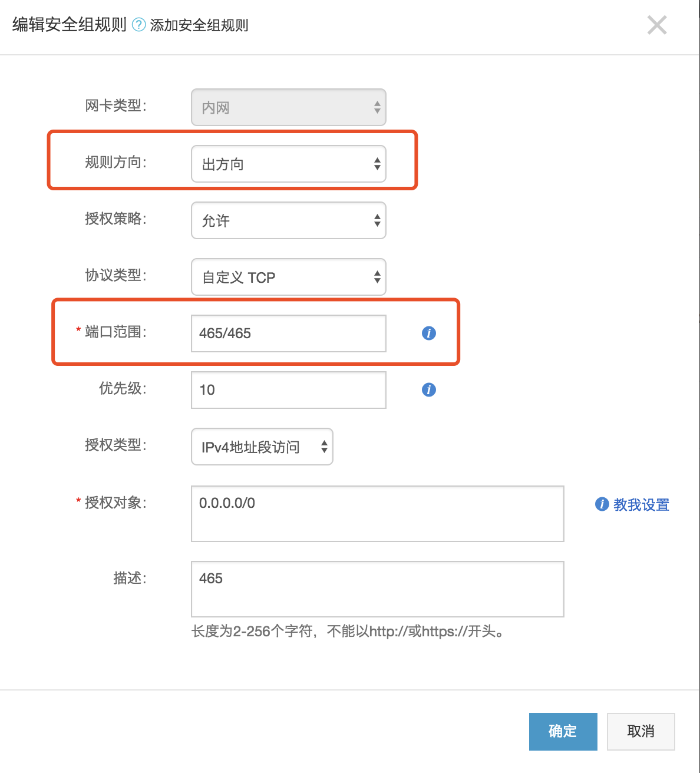700x773 pixels.
Task: Click the 描述 label
Action: [130, 578]
